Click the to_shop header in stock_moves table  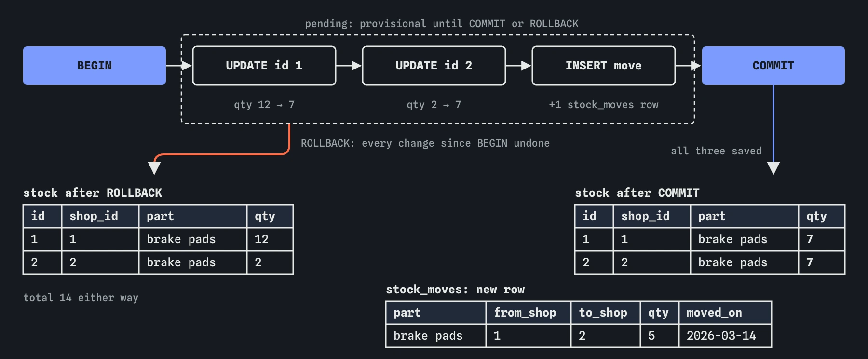click(x=606, y=313)
